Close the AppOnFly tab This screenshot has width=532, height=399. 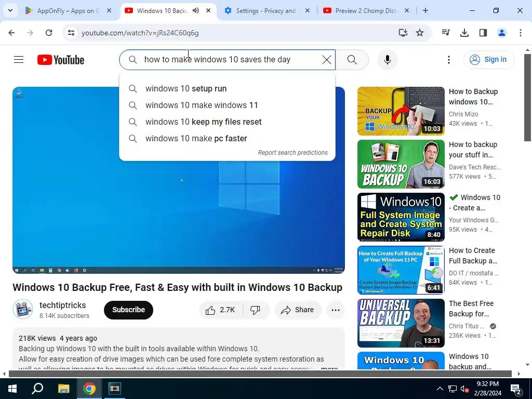pyautogui.click(x=109, y=10)
